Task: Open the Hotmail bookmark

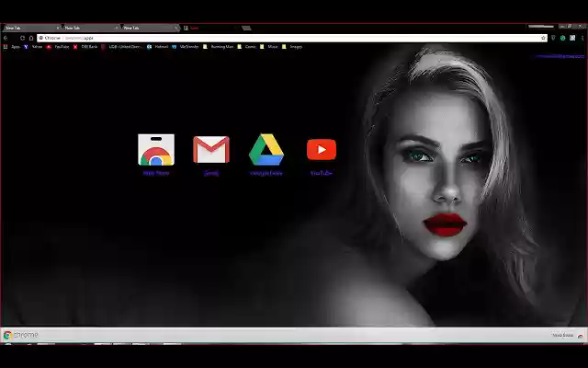Action: [158, 47]
